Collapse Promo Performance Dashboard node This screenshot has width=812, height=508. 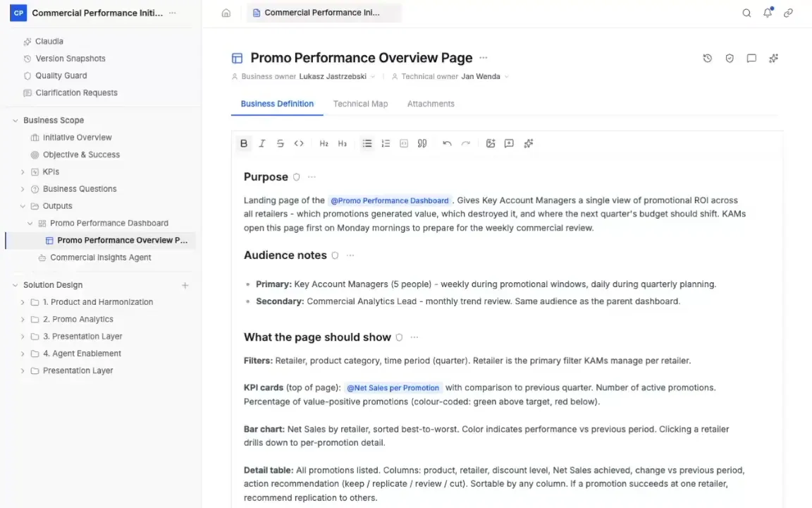(x=30, y=223)
